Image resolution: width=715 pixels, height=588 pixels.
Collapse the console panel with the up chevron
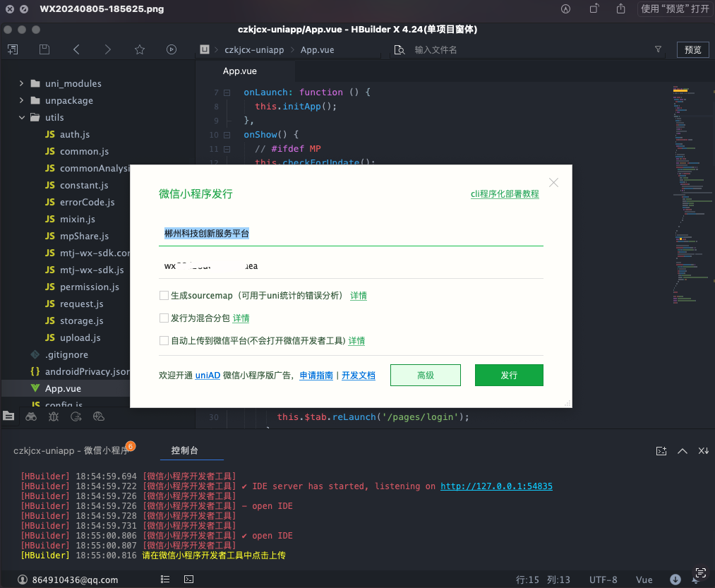[682, 451]
